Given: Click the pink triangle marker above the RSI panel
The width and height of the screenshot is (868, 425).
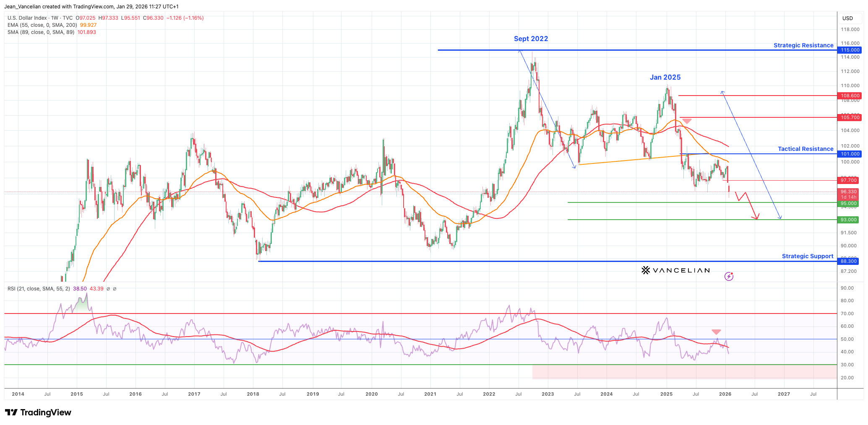Looking at the screenshot, I should coord(717,332).
